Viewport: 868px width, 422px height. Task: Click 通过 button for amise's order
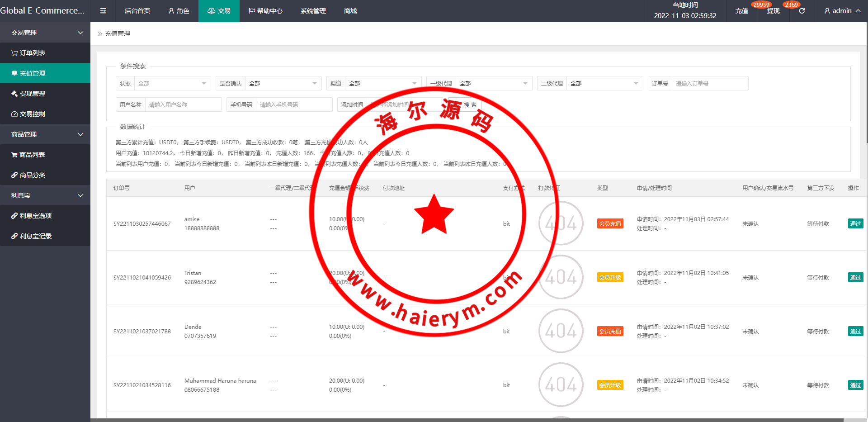(855, 223)
